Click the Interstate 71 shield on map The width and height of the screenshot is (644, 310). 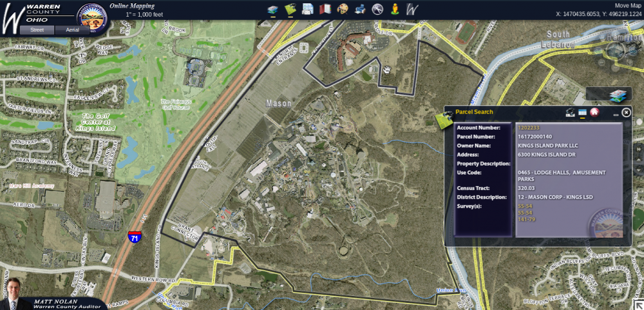[135, 237]
